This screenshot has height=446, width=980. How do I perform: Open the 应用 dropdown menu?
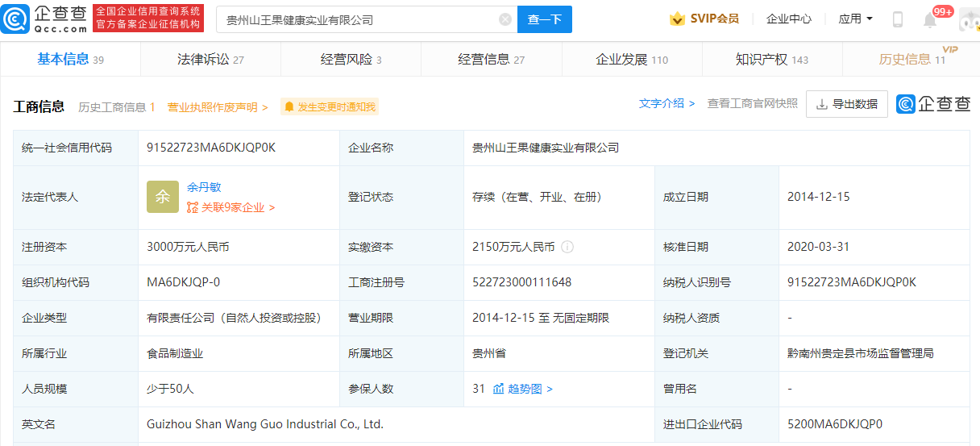(855, 19)
